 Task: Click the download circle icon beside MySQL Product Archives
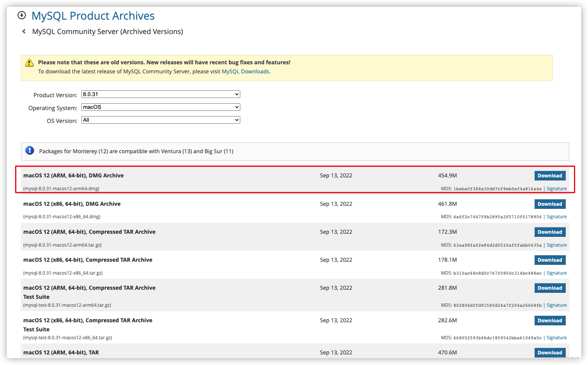click(22, 15)
